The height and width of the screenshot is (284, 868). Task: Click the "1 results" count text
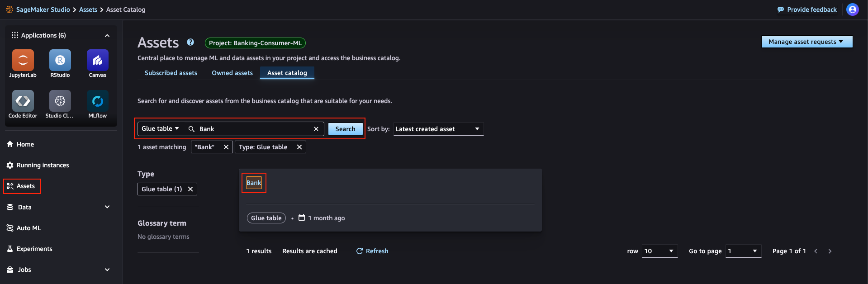[x=259, y=251]
